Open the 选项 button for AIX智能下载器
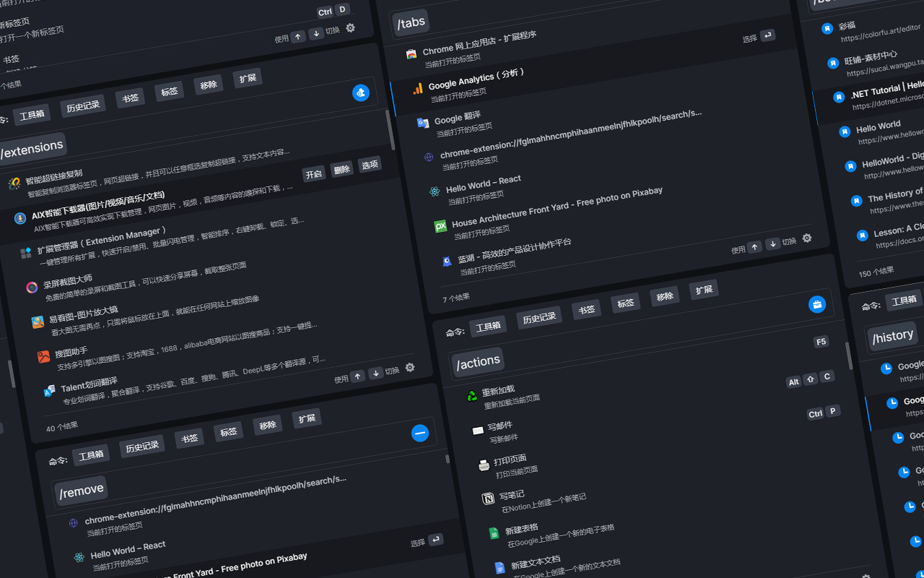Image resolution: width=924 pixels, height=578 pixels. 370,164
